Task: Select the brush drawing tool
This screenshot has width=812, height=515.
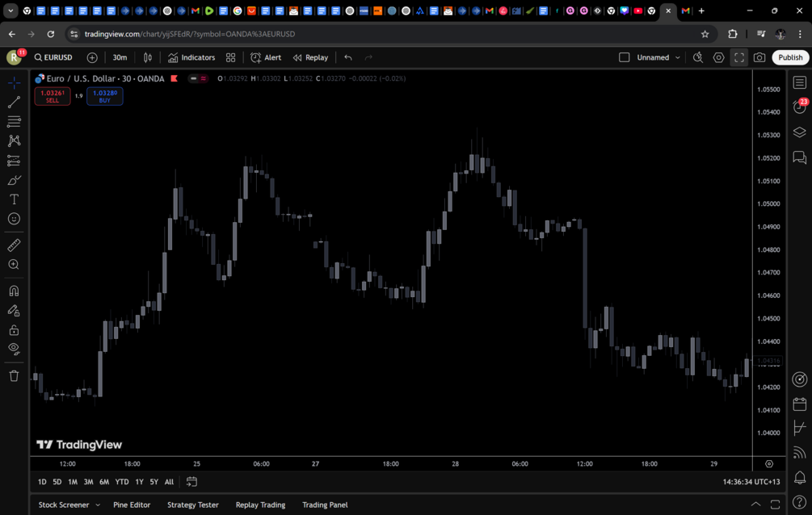Action: pos(14,180)
